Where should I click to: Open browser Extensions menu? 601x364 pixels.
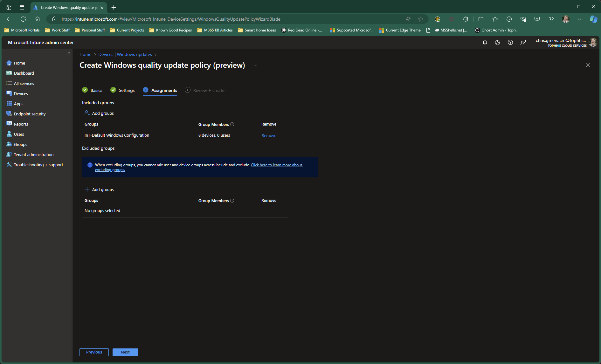point(466,19)
